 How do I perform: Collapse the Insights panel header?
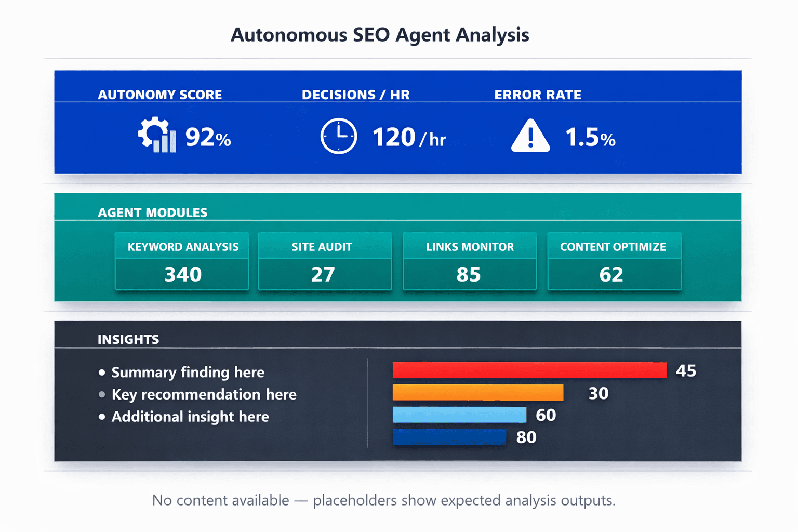pyautogui.click(x=128, y=339)
